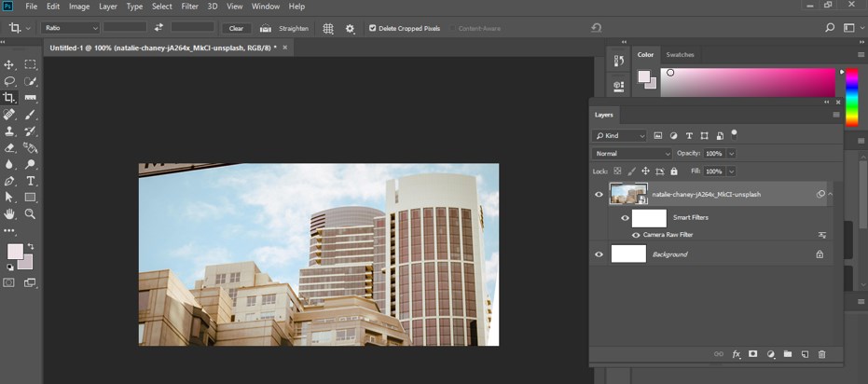This screenshot has width=868, height=384.
Task: Select the Move tool
Action: 9,64
